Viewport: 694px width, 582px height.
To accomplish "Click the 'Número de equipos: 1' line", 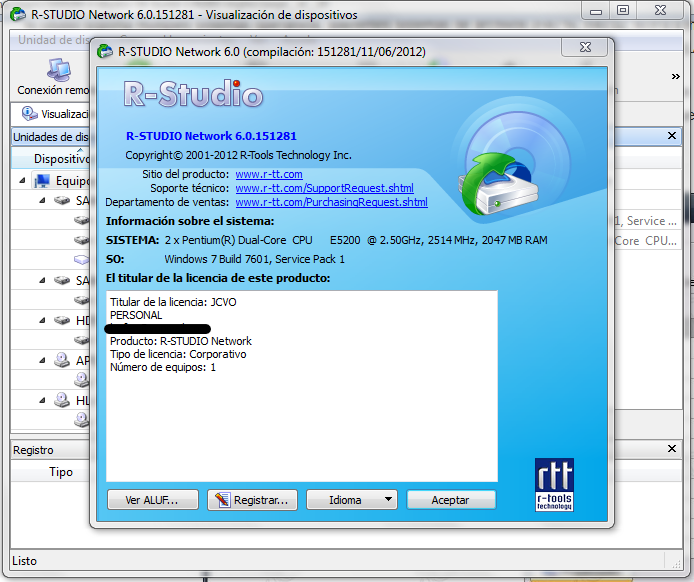I will point(163,367).
